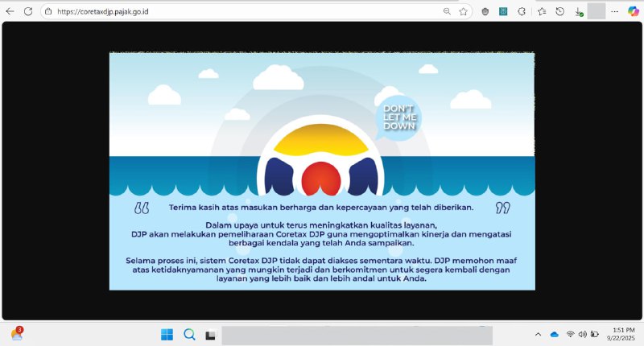Click the address bar URL field
644x346 pixels.
click(242, 11)
